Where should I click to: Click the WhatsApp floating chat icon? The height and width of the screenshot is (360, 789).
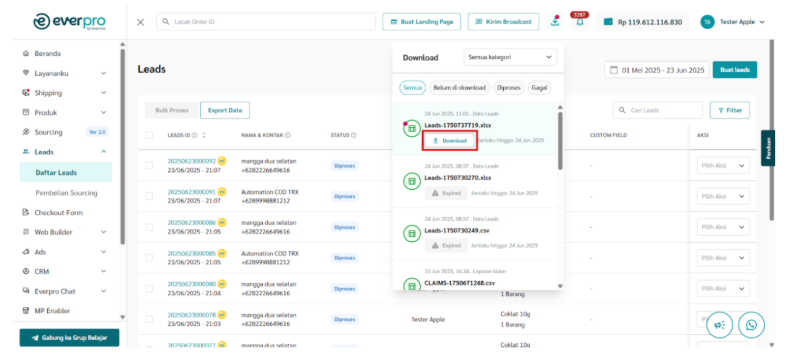coord(751,325)
